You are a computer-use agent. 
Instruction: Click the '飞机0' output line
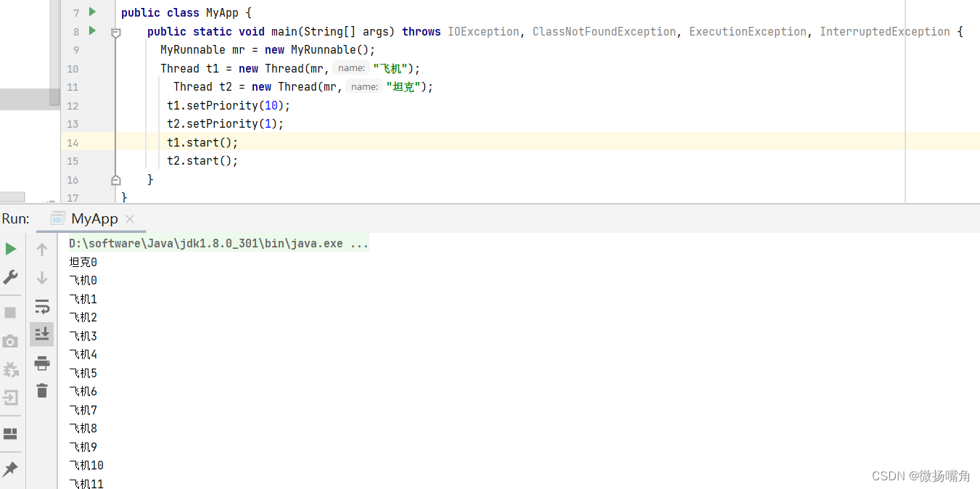tap(83, 281)
